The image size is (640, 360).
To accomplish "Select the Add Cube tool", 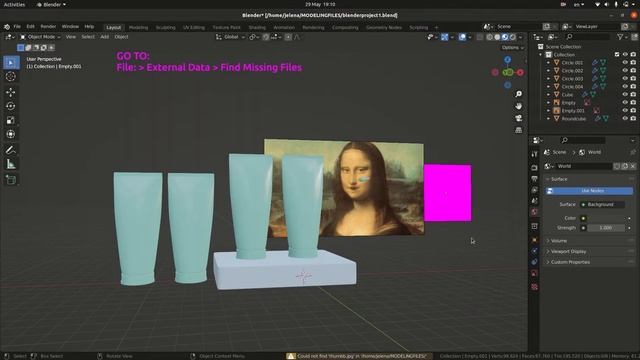I will [11, 180].
